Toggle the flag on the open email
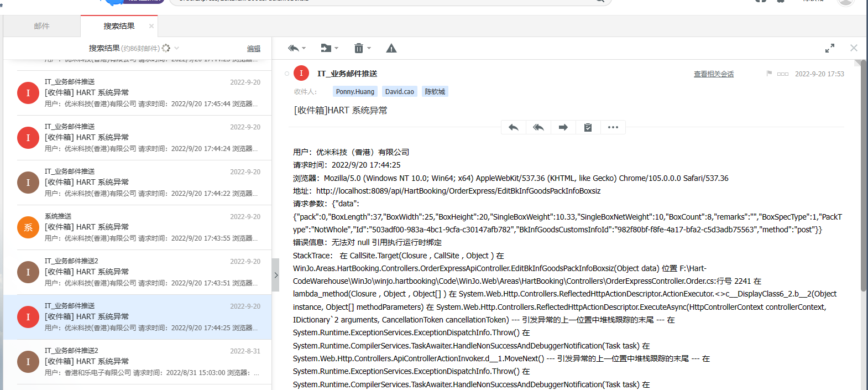The image size is (868, 390). (769, 74)
